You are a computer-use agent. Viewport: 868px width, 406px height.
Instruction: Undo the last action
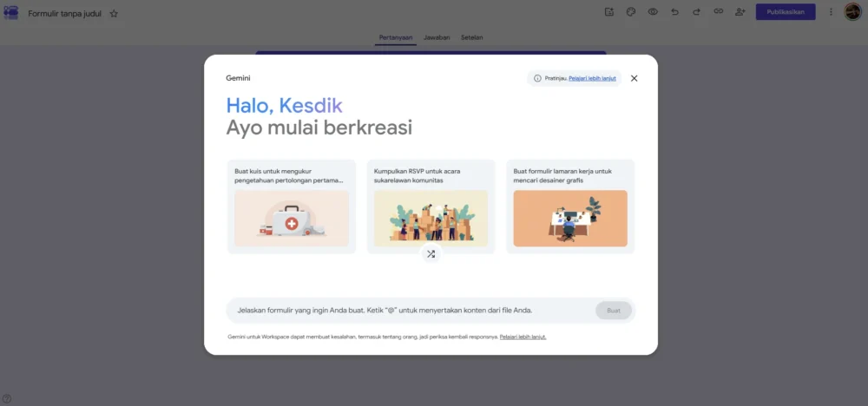pos(674,11)
